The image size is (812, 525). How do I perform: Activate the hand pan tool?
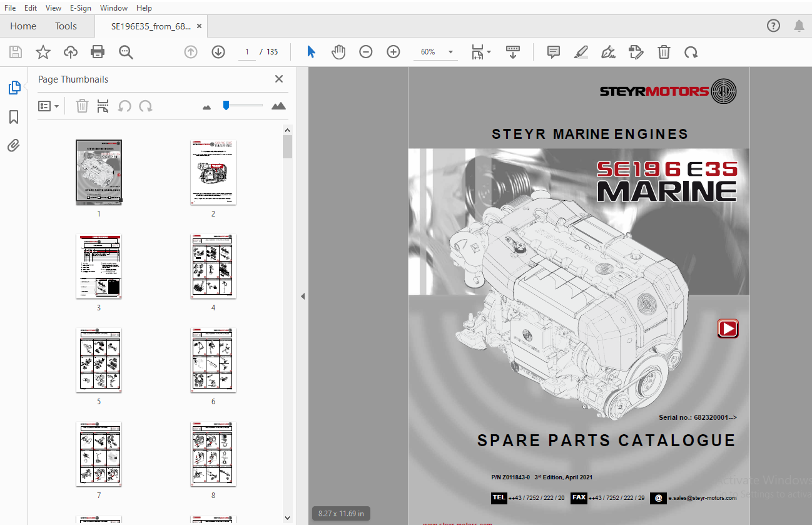pos(338,52)
